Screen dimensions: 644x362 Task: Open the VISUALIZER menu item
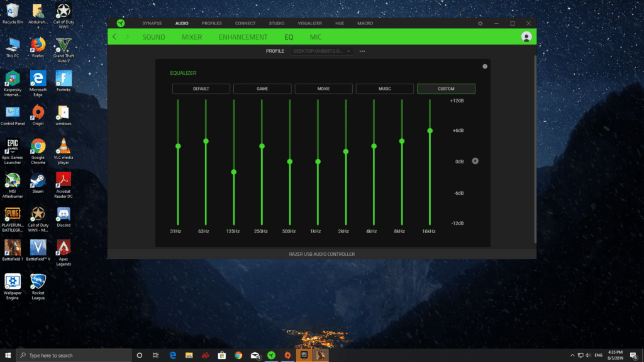(309, 23)
